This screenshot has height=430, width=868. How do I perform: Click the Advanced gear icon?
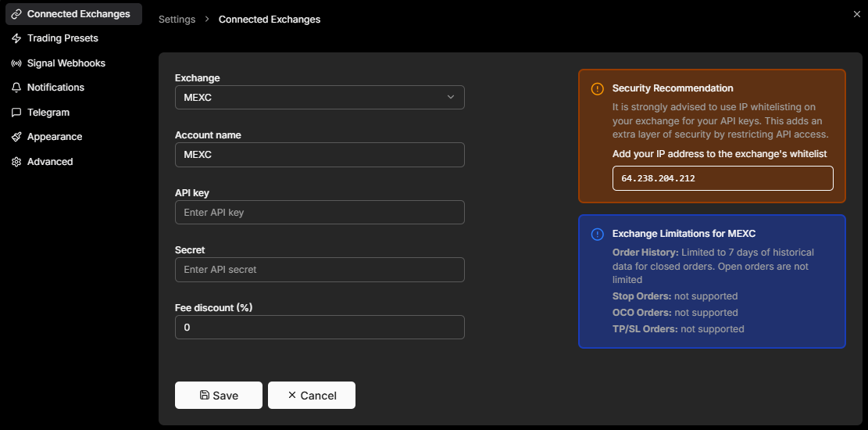click(16, 162)
